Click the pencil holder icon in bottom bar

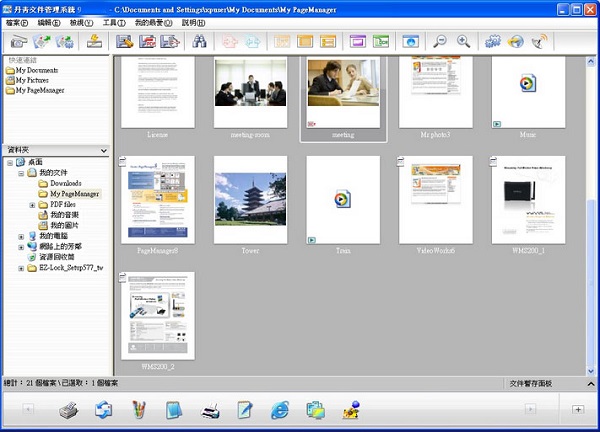tap(139, 410)
